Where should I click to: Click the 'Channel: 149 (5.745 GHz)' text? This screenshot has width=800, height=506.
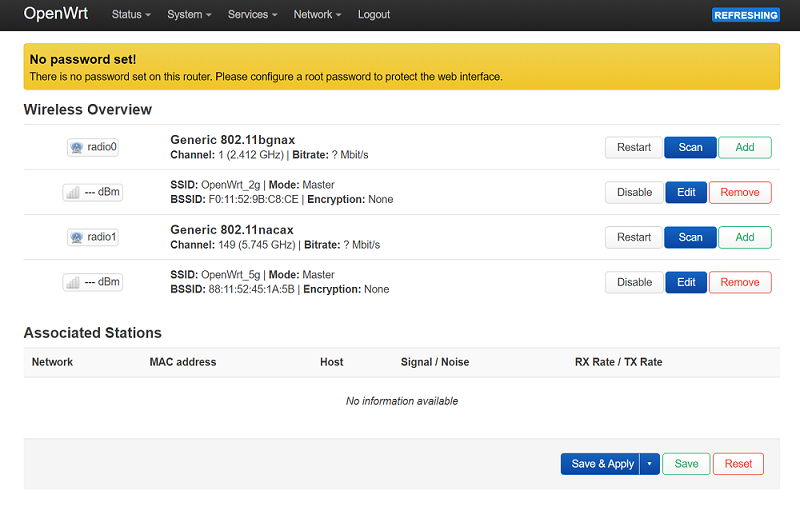tap(233, 245)
